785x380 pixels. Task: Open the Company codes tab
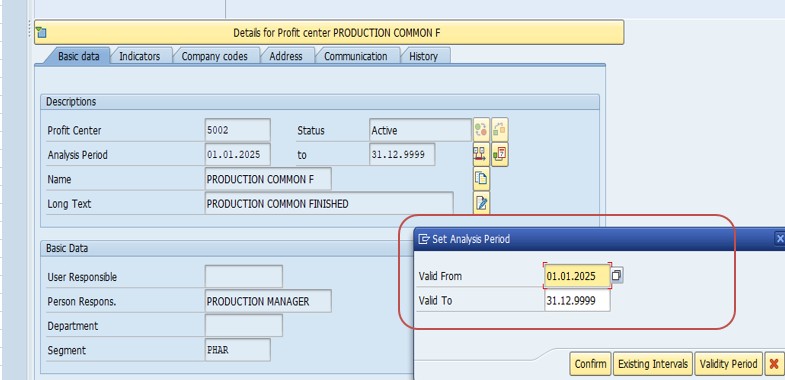214,56
